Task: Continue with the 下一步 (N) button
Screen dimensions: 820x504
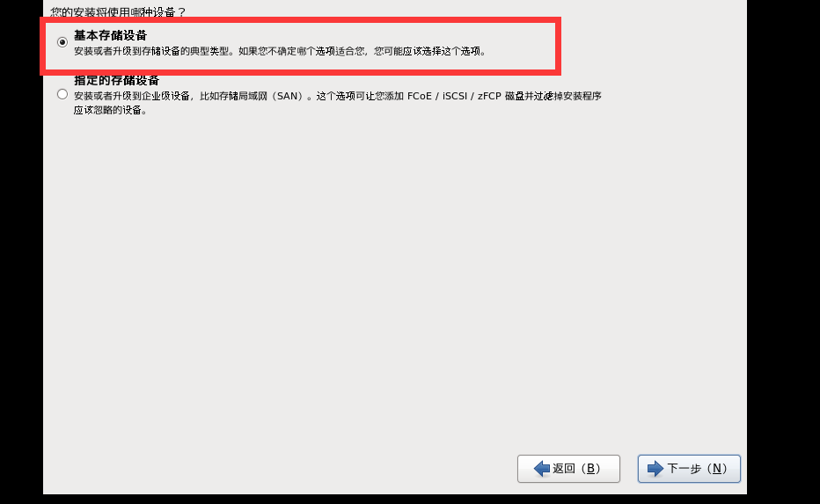Action: pyautogui.click(x=689, y=469)
